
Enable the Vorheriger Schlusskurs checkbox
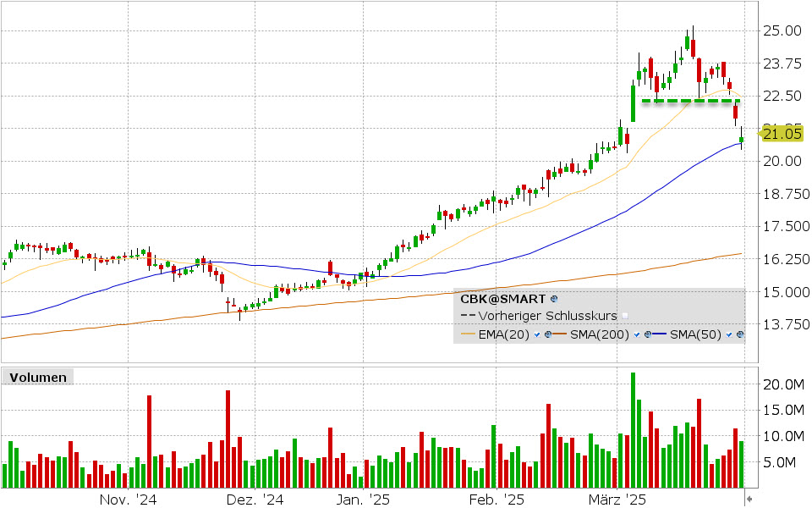625,316
